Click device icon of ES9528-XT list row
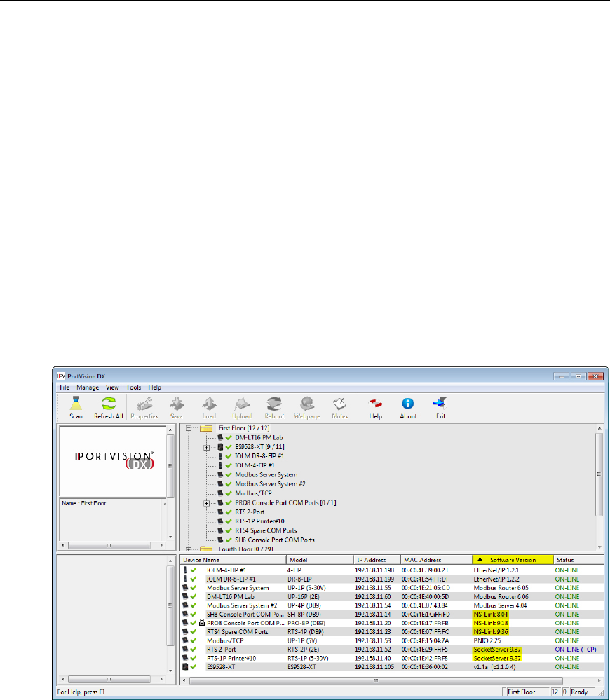Screen dimensions: 610x700 pos(185,667)
